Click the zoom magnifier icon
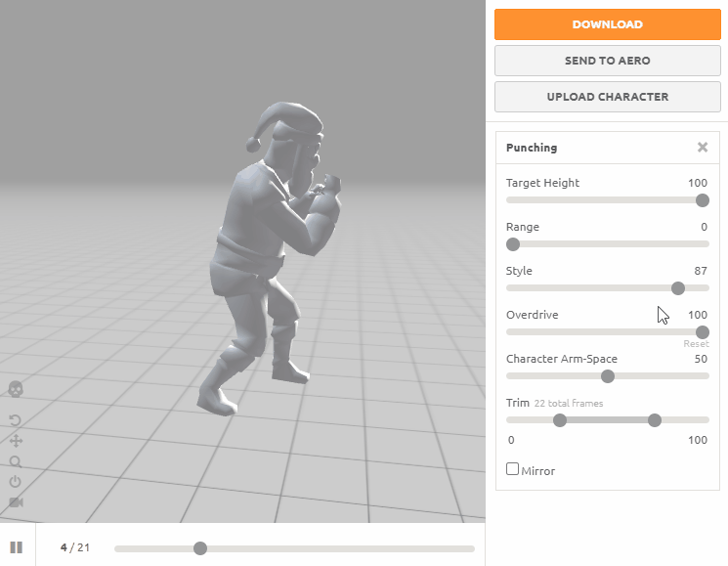The height and width of the screenshot is (566, 728). click(x=16, y=462)
